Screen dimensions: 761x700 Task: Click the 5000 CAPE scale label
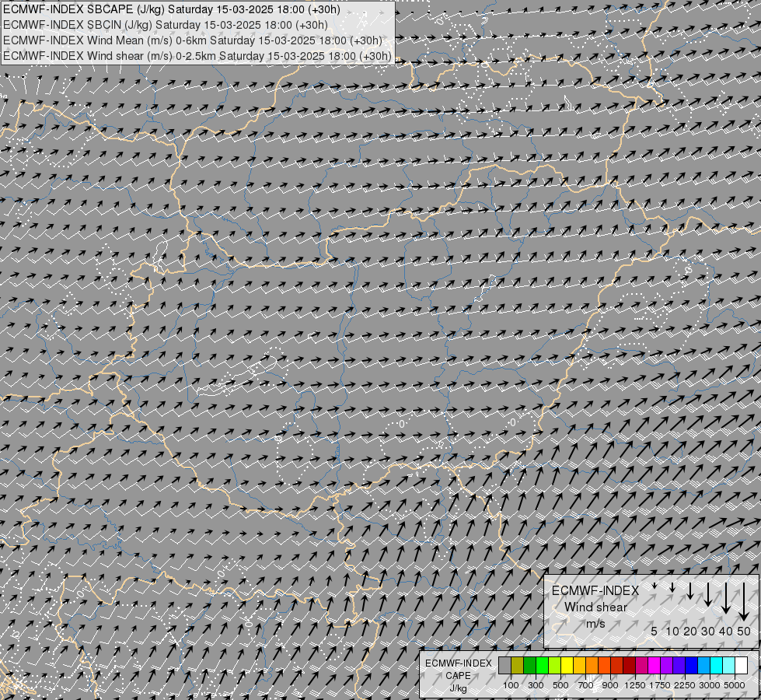(x=735, y=685)
